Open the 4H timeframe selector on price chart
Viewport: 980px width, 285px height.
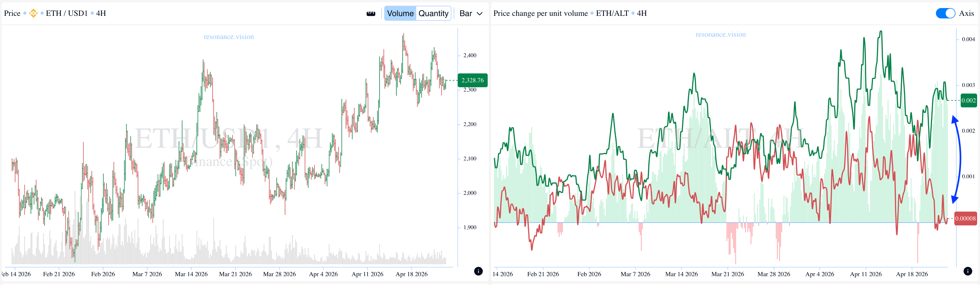pyautogui.click(x=101, y=13)
